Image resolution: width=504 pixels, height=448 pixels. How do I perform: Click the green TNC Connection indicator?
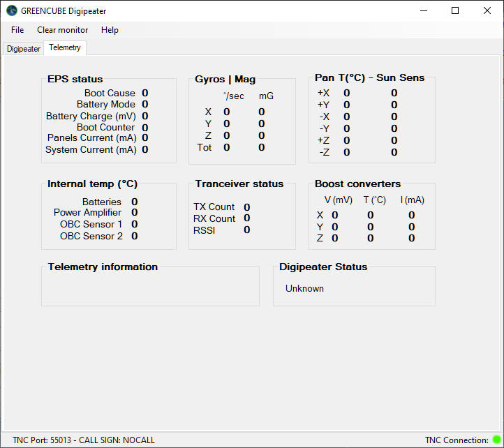pyautogui.click(x=496, y=440)
